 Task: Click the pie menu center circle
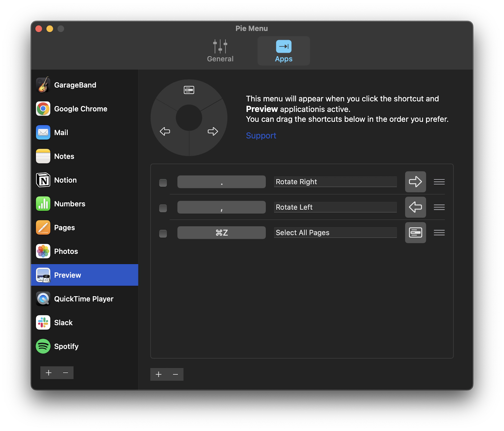189,118
